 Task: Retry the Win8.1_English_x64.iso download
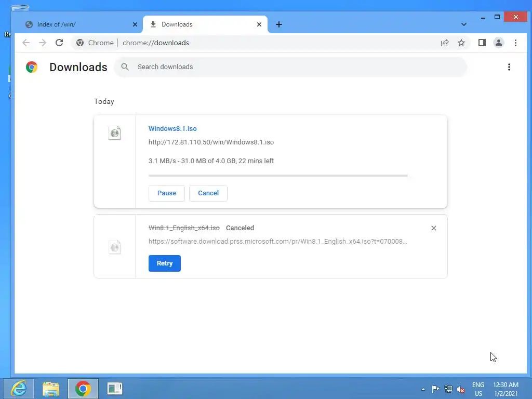point(165,263)
